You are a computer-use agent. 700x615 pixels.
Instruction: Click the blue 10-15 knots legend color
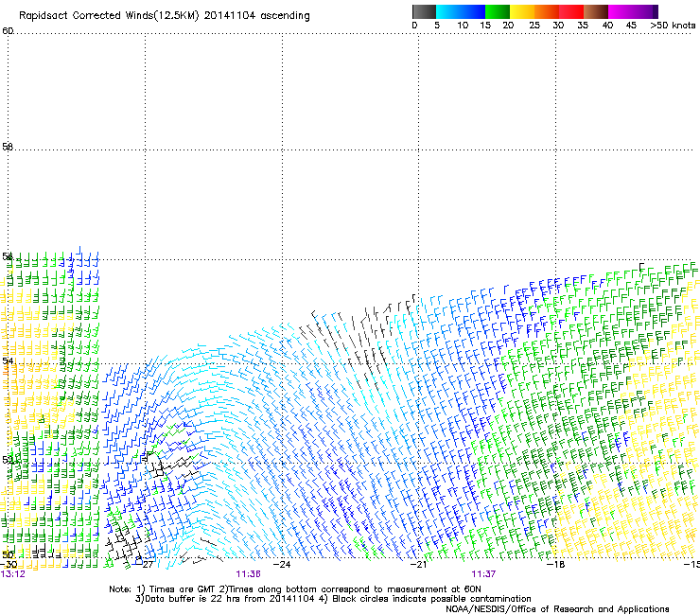pos(473,11)
